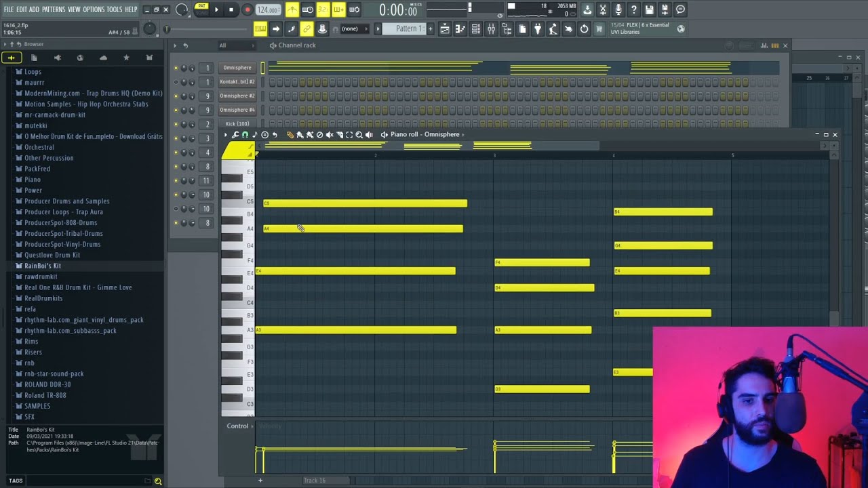Image resolution: width=868 pixels, height=488 pixels.
Task: Expand the channel rack menu arrow
Action: coord(175,45)
